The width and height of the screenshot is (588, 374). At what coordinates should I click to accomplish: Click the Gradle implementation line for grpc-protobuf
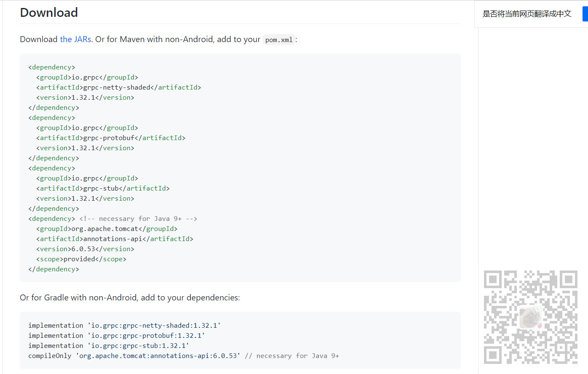[117, 336]
